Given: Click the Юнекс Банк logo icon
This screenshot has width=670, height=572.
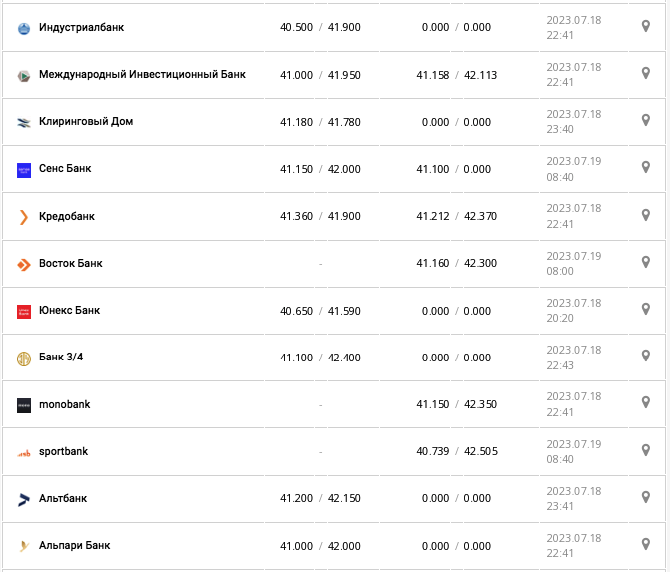Looking at the screenshot, I should point(24,311).
